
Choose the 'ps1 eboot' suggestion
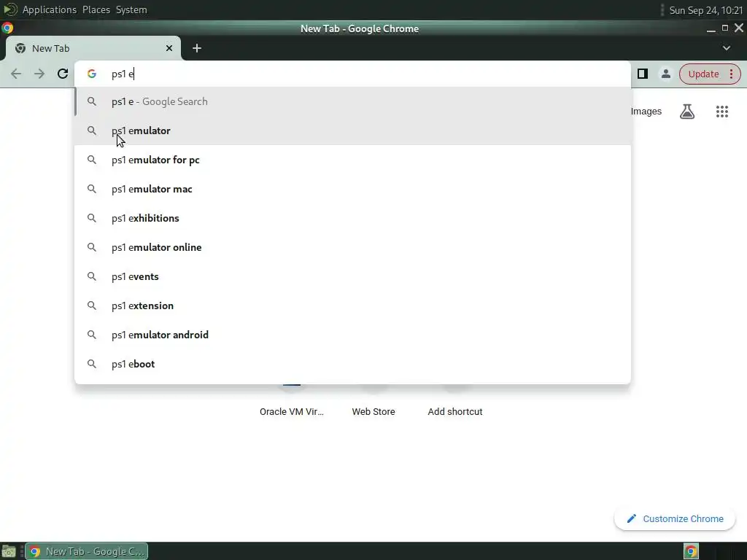click(x=353, y=364)
